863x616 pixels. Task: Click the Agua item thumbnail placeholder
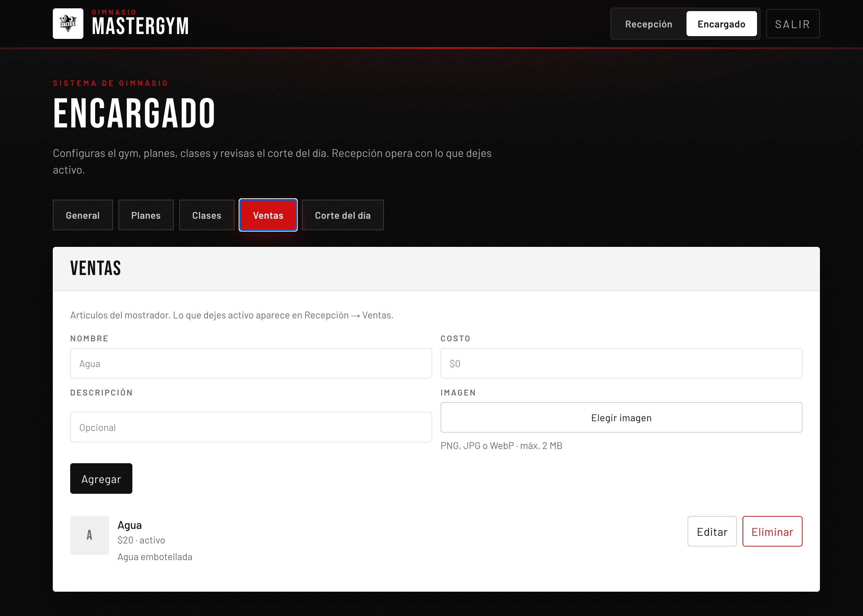coord(90,535)
